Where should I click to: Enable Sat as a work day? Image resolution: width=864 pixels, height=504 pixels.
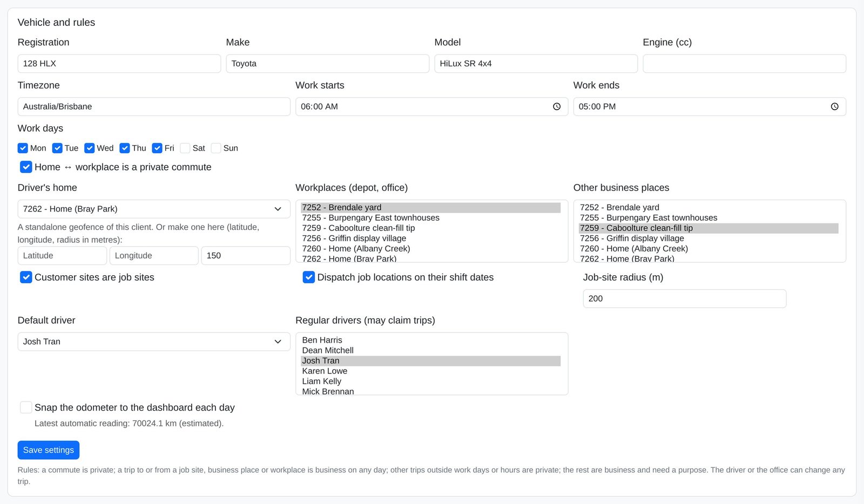point(185,148)
